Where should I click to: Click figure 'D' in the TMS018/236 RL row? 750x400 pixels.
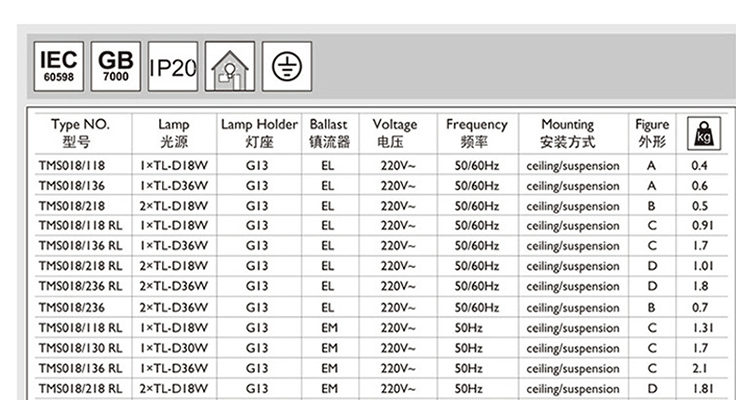click(x=652, y=286)
